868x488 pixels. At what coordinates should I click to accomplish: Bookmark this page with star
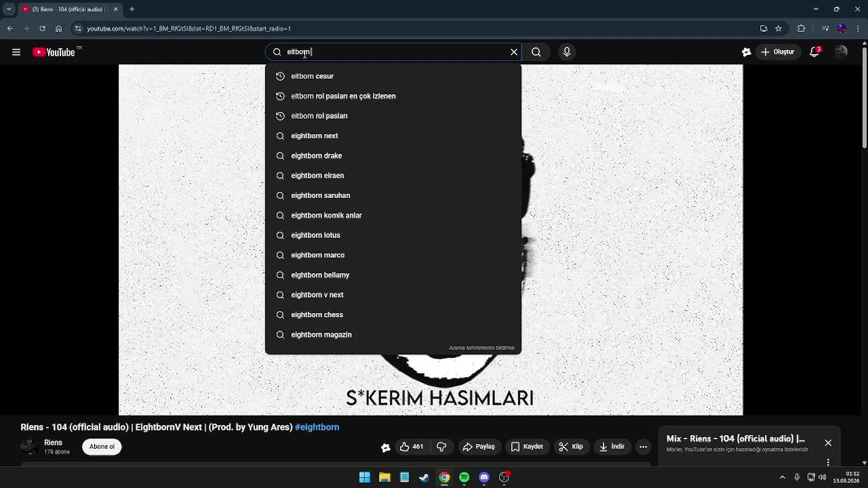tap(778, 28)
